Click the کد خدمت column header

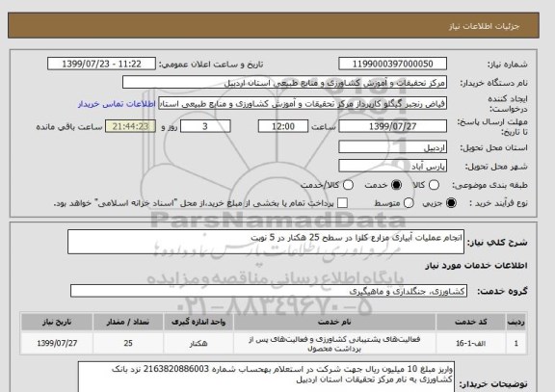tap(471, 322)
